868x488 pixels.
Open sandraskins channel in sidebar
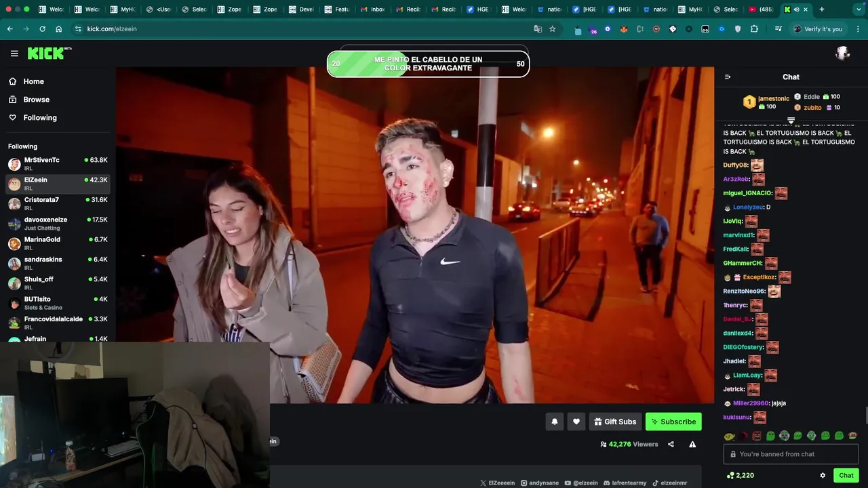coord(58,263)
